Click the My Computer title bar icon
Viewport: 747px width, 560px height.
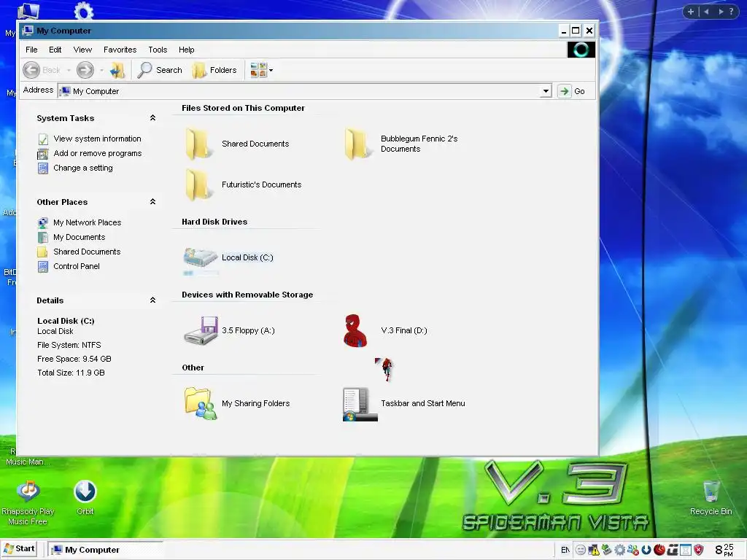click(28, 31)
